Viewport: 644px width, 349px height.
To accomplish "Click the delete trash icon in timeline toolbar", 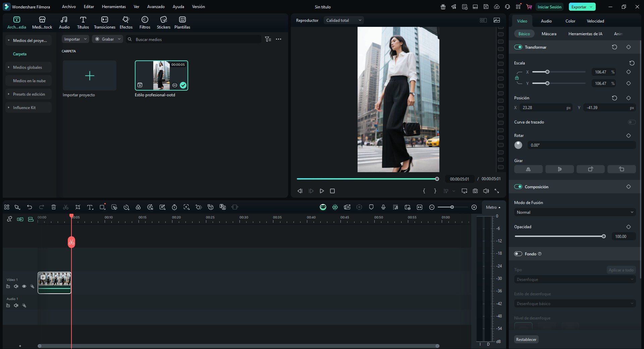I will coord(54,207).
